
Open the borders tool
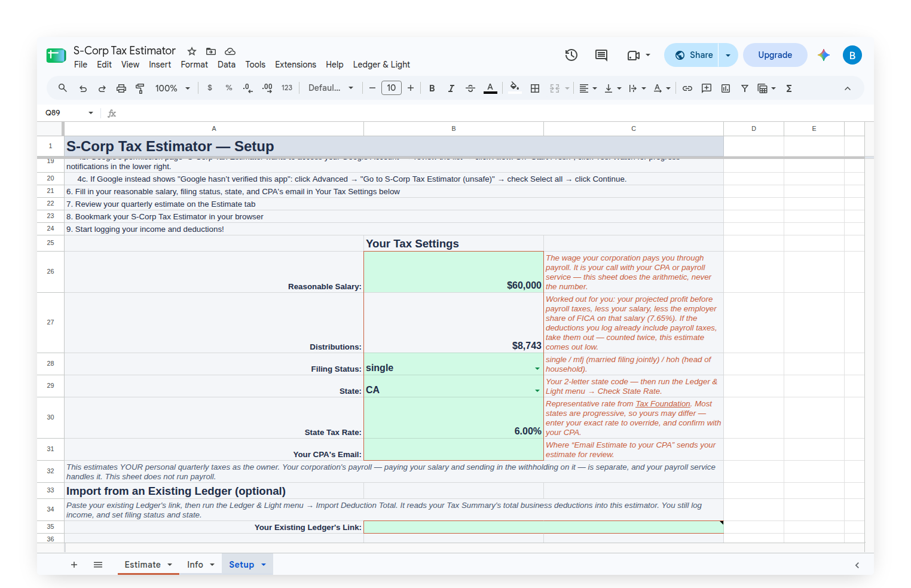pyautogui.click(x=535, y=88)
